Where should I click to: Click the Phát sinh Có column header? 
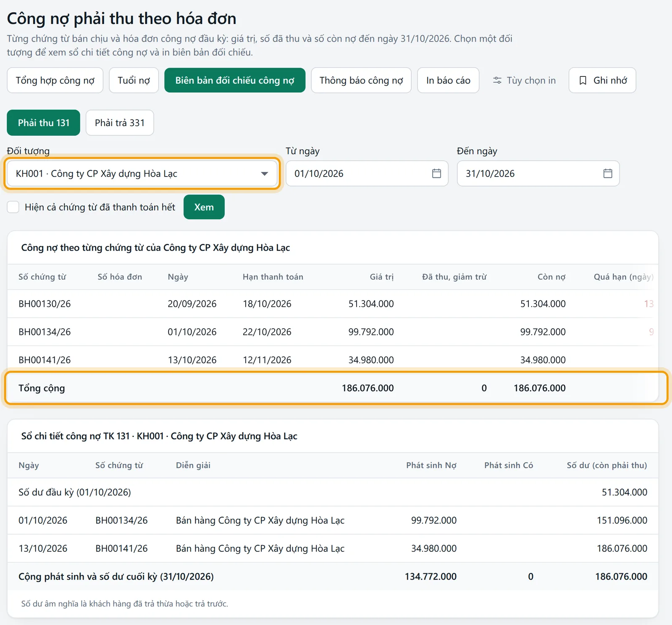(509, 465)
